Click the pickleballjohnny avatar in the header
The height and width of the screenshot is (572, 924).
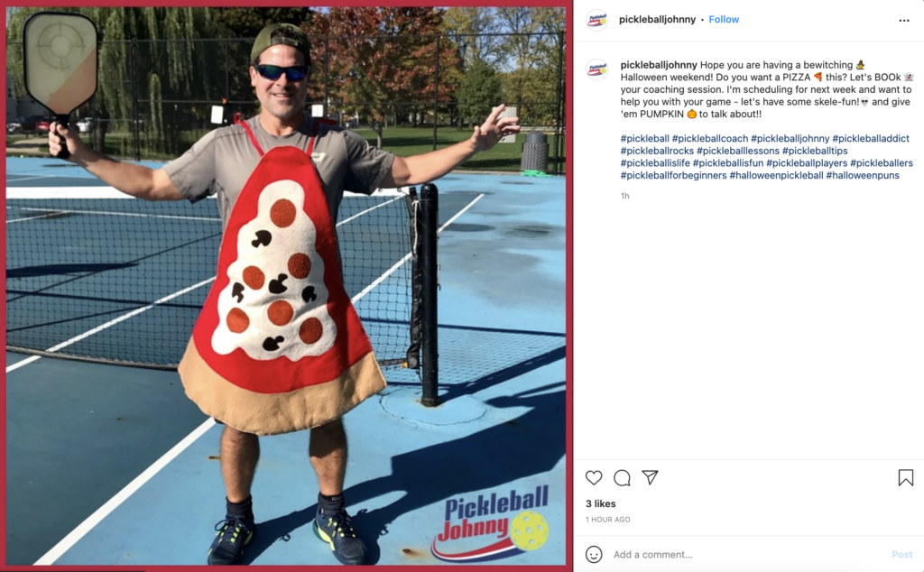click(x=597, y=20)
